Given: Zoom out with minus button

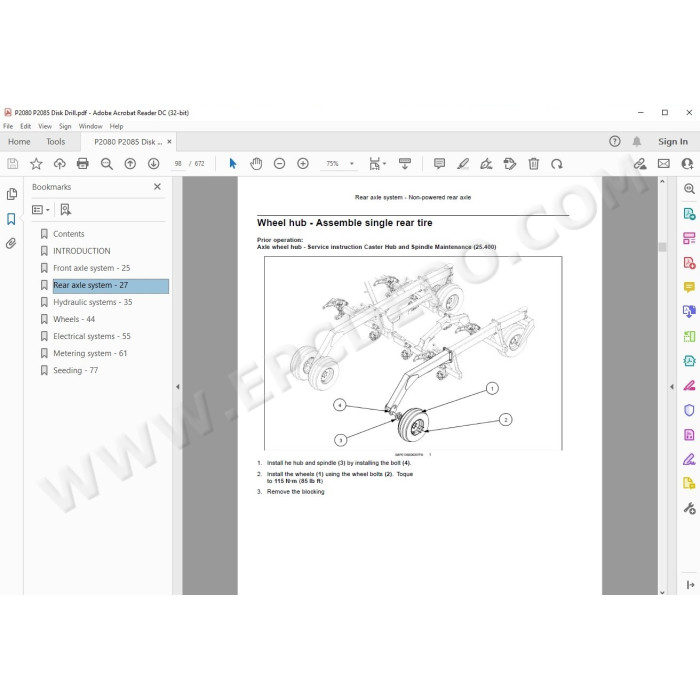Looking at the screenshot, I should tap(279, 164).
